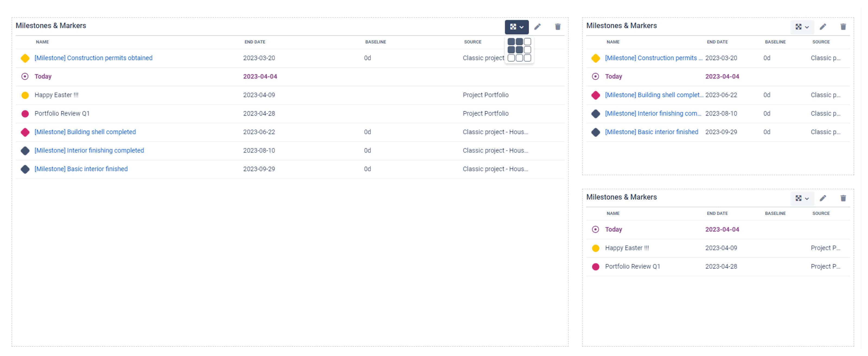The width and height of the screenshot is (868, 356).
Task: Click pencil edit icon of lower right widget
Action: click(x=823, y=198)
